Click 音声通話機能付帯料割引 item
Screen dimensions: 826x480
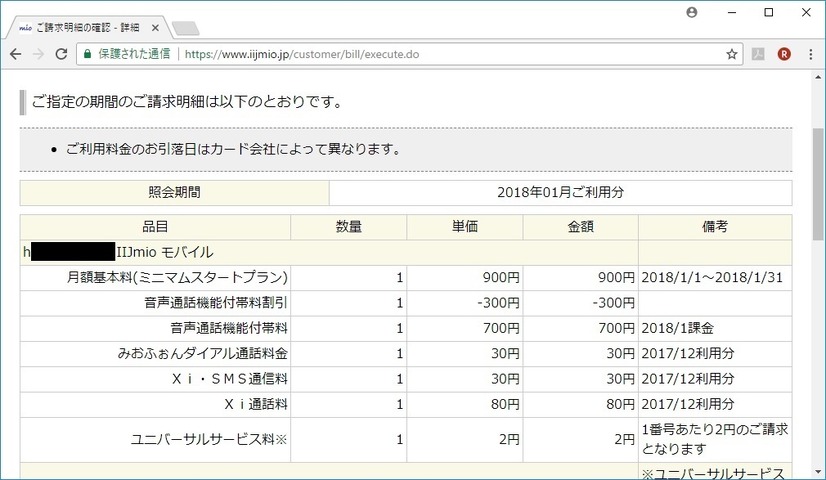[216, 302]
